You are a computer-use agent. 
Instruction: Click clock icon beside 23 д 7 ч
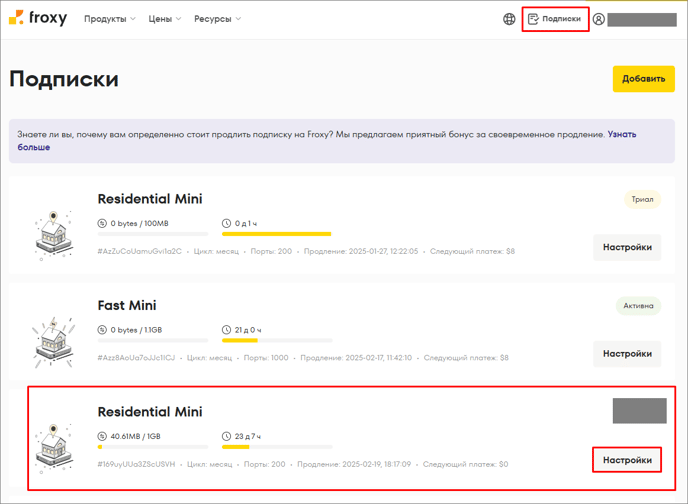[x=226, y=436]
